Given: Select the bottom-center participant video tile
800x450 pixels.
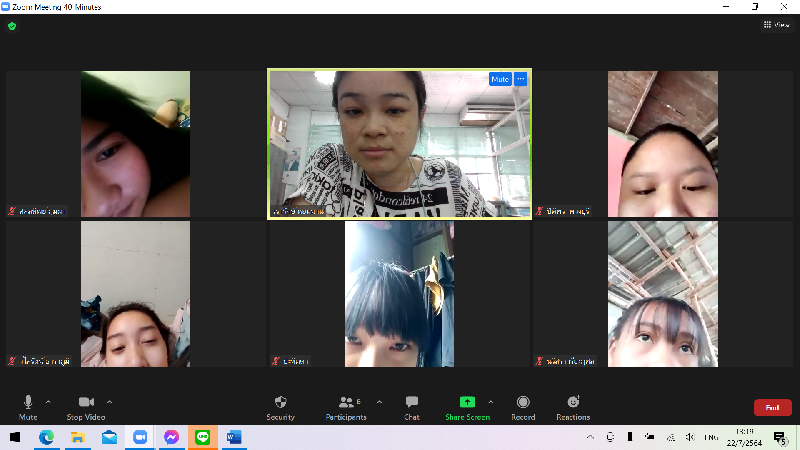Looking at the screenshot, I should 399,294.
